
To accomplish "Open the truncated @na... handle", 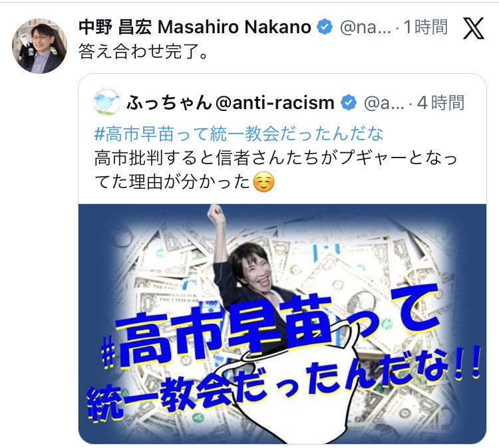I will [365, 27].
